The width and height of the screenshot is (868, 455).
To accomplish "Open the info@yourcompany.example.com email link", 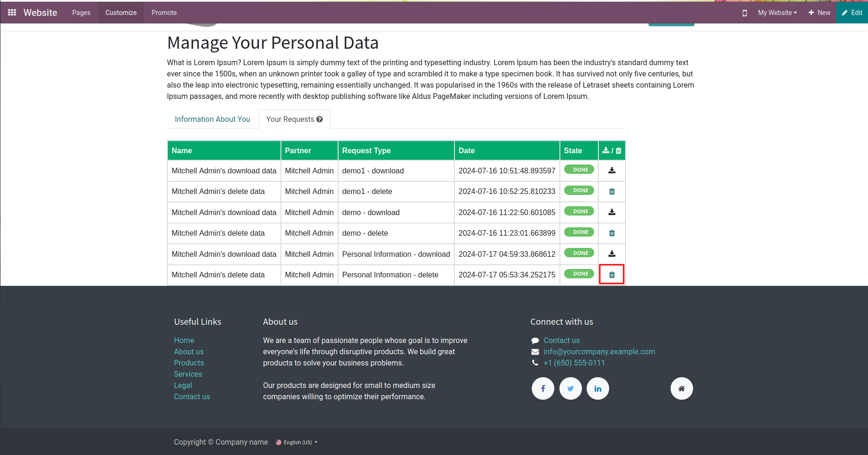I will (599, 351).
